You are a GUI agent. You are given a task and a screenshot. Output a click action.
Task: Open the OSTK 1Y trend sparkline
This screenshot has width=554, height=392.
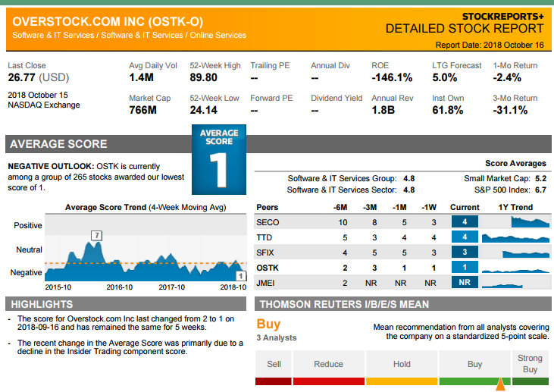pos(516,271)
